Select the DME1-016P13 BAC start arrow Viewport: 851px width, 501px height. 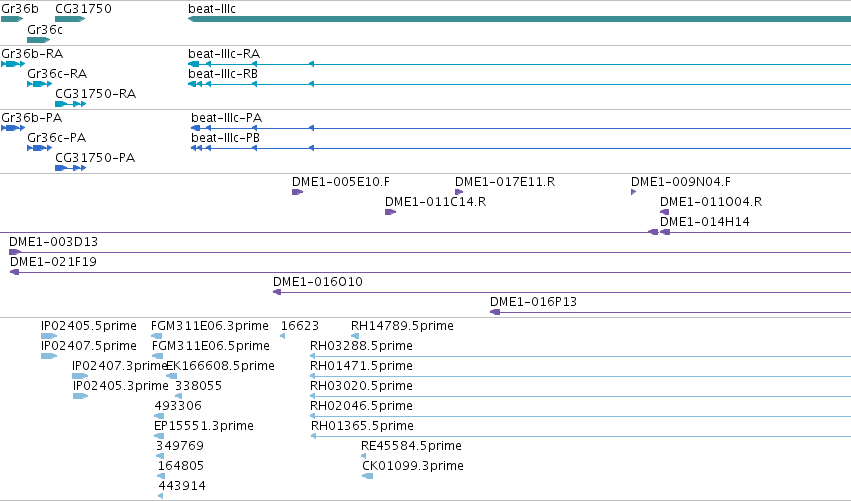[x=495, y=312]
